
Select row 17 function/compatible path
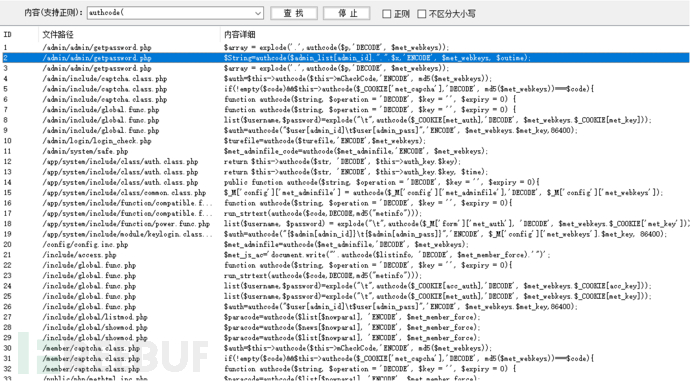coord(127,213)
